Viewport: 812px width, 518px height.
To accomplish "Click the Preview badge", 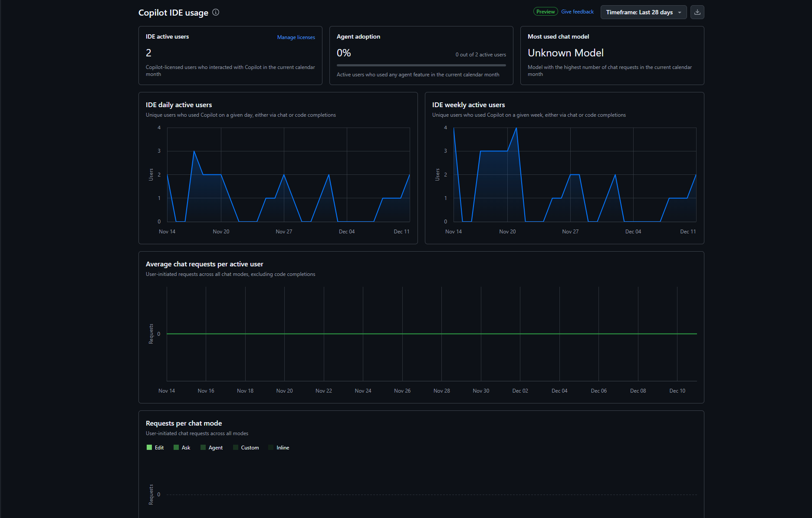I will click(x=546, y=12).
